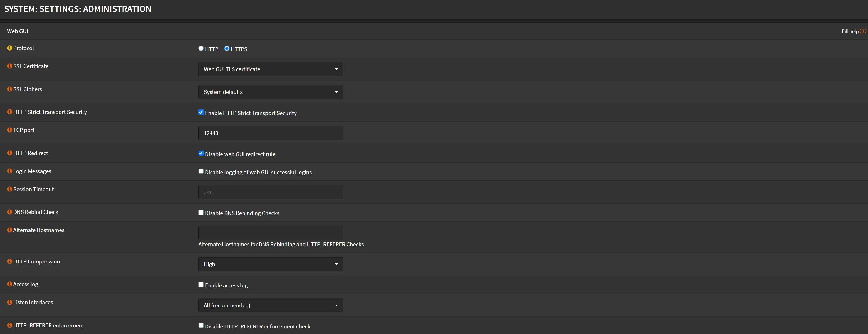
Task: Open help icon for DNS Rebind Check
Action: click(9, 212)
